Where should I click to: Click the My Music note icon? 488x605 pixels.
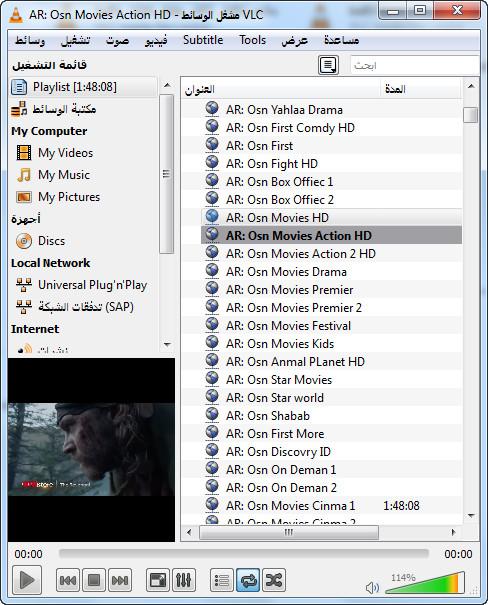[x=24, y=175]
